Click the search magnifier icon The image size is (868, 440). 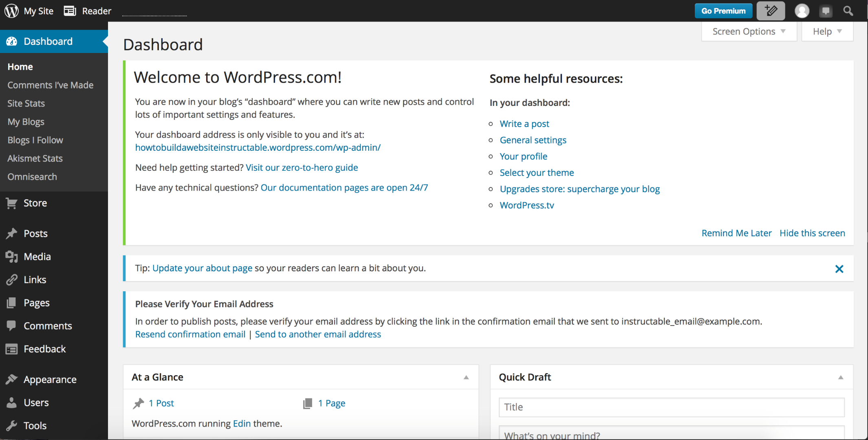(x=848, y=11)
